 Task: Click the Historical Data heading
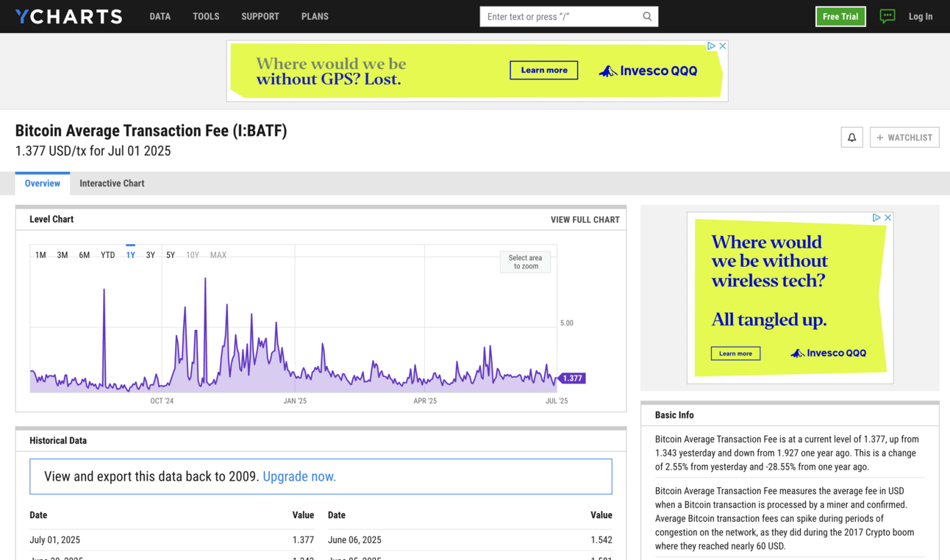point(58,441)
